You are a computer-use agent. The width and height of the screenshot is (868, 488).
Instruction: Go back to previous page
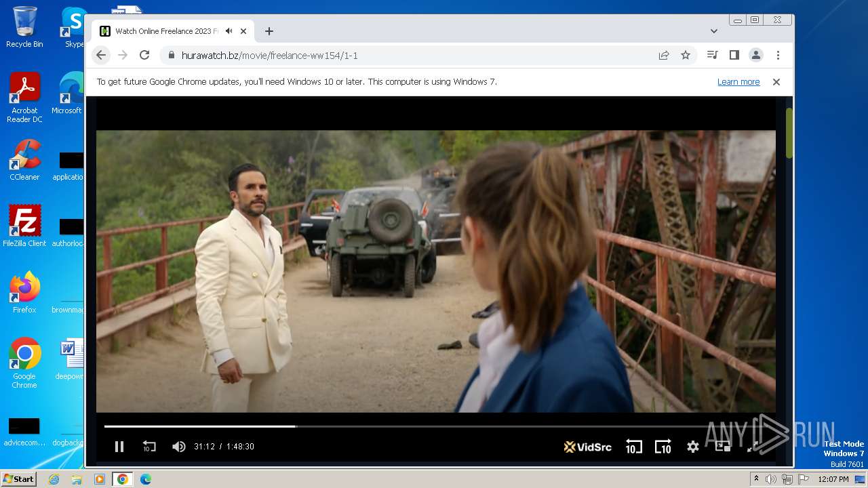pos(101,55)
